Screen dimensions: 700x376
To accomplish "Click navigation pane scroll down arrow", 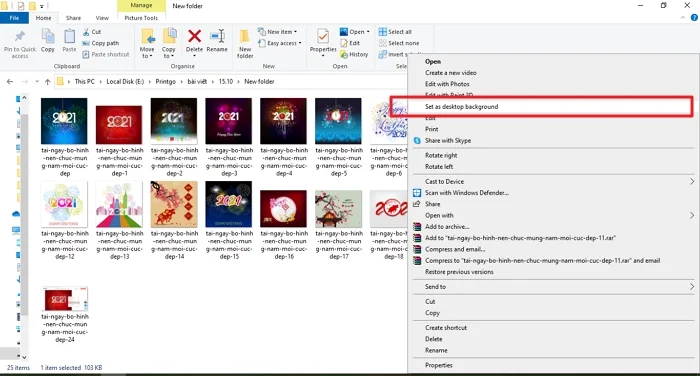I will 24,357.
